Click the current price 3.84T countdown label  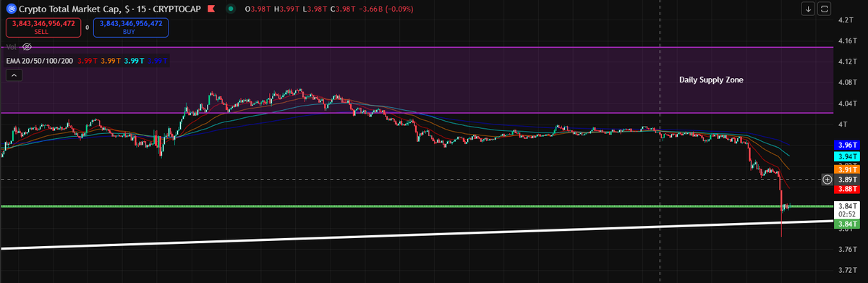[x=848, y=210]
